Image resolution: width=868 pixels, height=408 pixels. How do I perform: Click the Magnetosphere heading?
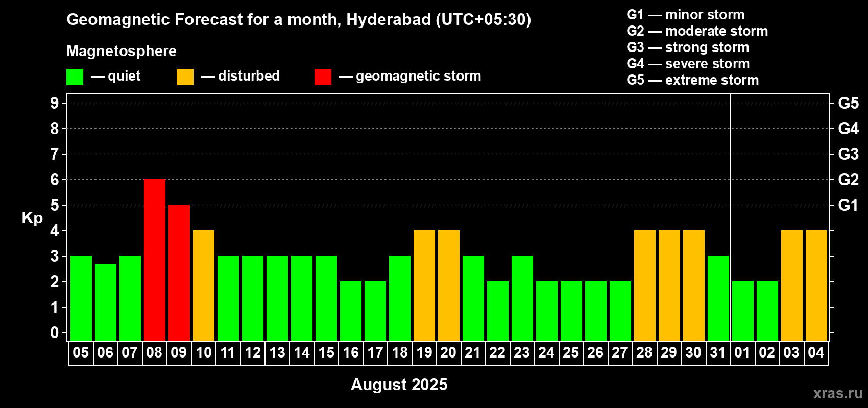tap(122, 51)
